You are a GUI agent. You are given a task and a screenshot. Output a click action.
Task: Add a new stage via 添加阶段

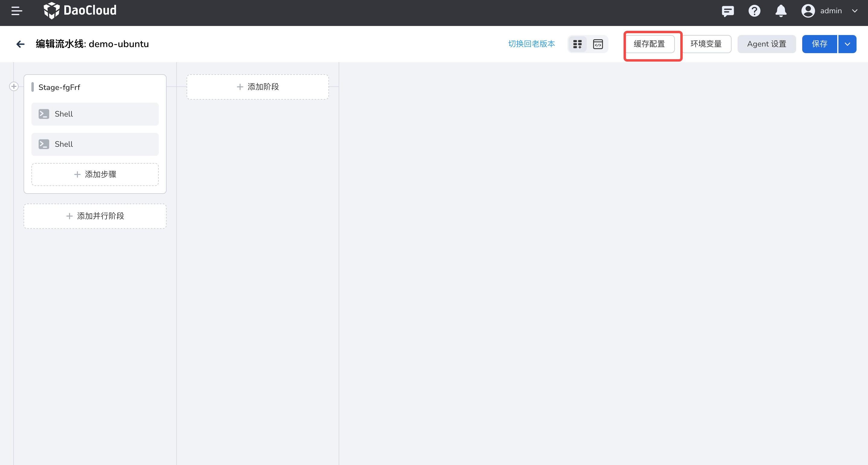[x=258, y=87]
